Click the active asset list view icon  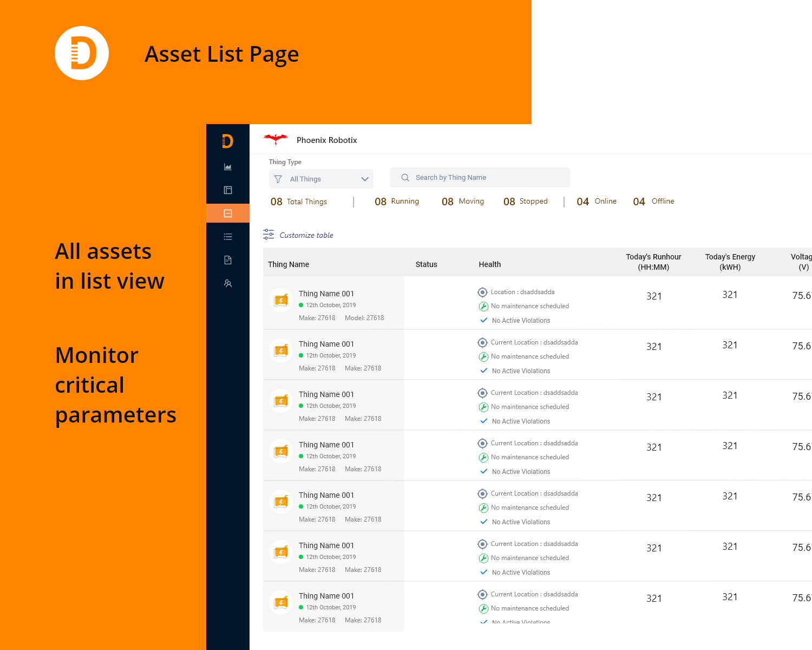point(227,213)
